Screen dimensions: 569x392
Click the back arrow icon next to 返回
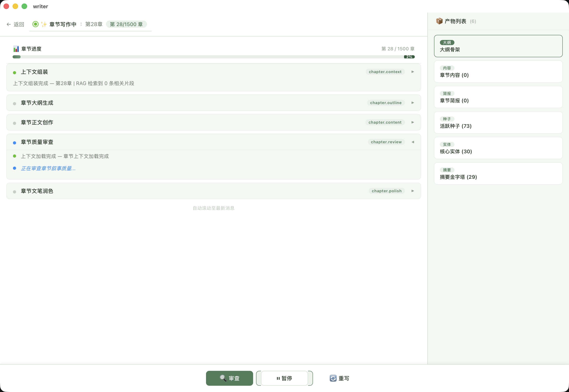pyautogui.click(x=9, y=24)
